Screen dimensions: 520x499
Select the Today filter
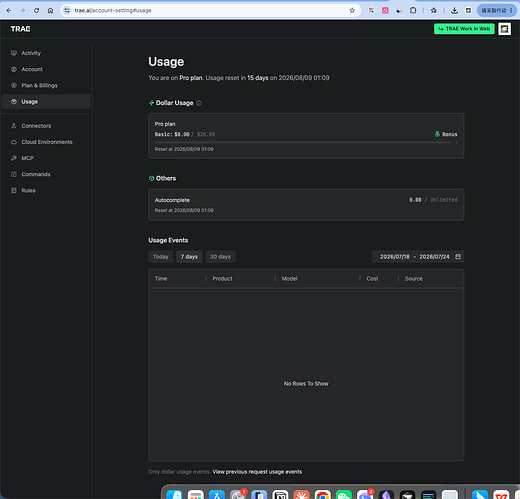coord(161,257)
